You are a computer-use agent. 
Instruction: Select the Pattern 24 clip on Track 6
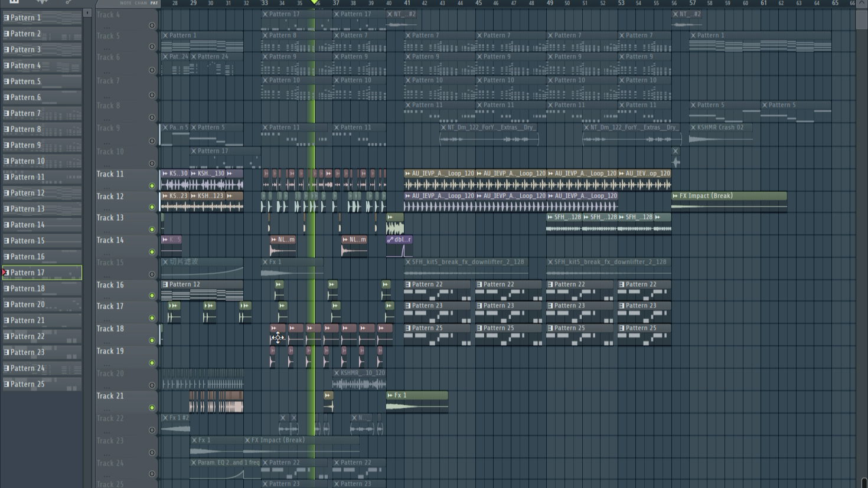[x=216, y=64]
